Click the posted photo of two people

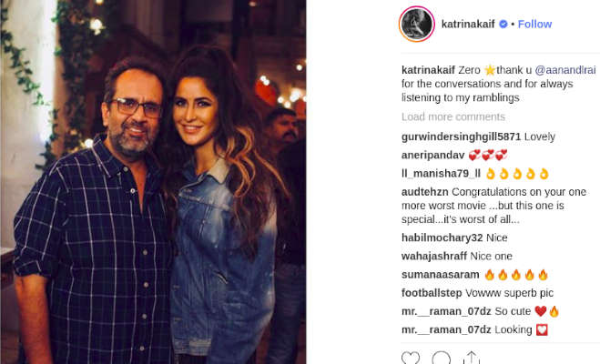(153, 182)
